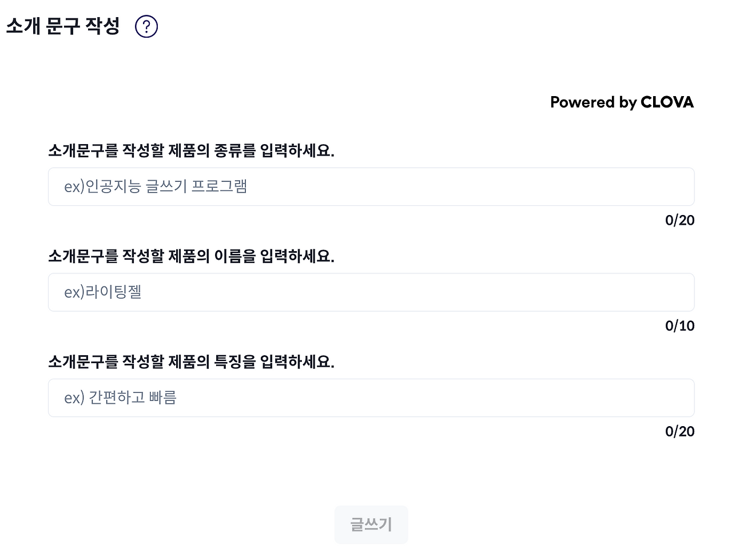Focus the product type input field
The height and width of the screenshot is (560, 732).
click(371, 186)
